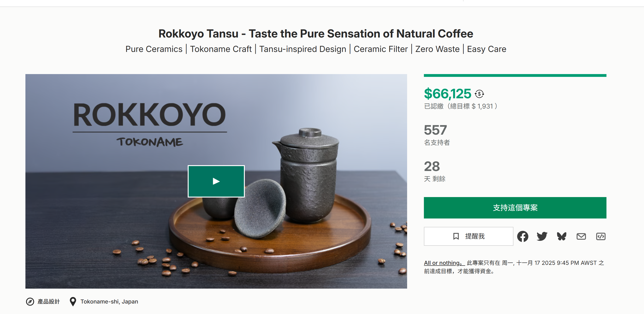Click the green funding progress bar
The height and width of the screenshot is (314, 644).
pos(515,75)
